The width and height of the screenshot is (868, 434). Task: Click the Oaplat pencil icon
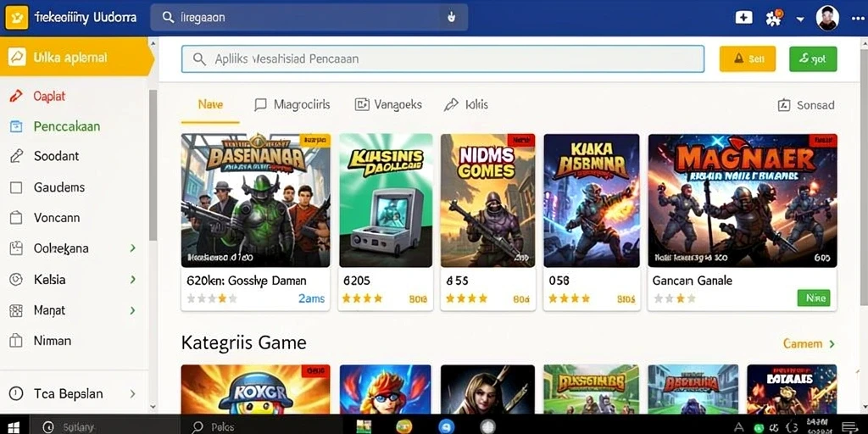pyautogui.click(x=16, y=97)
